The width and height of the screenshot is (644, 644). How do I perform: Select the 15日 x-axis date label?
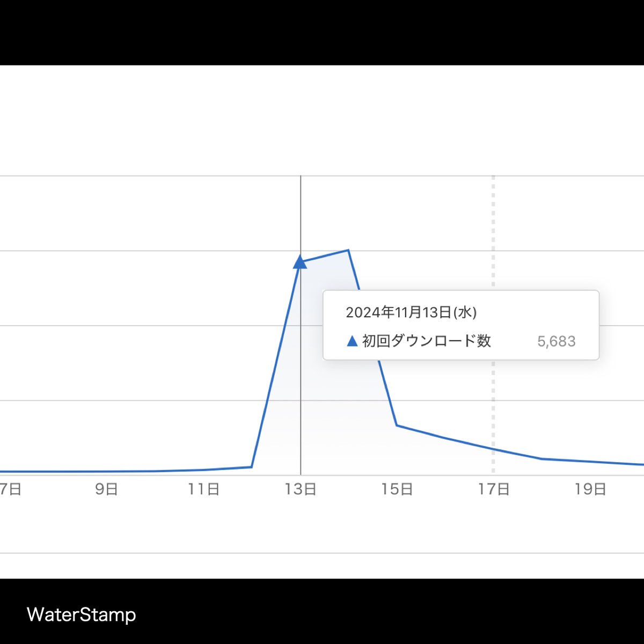tap(397, 489)
